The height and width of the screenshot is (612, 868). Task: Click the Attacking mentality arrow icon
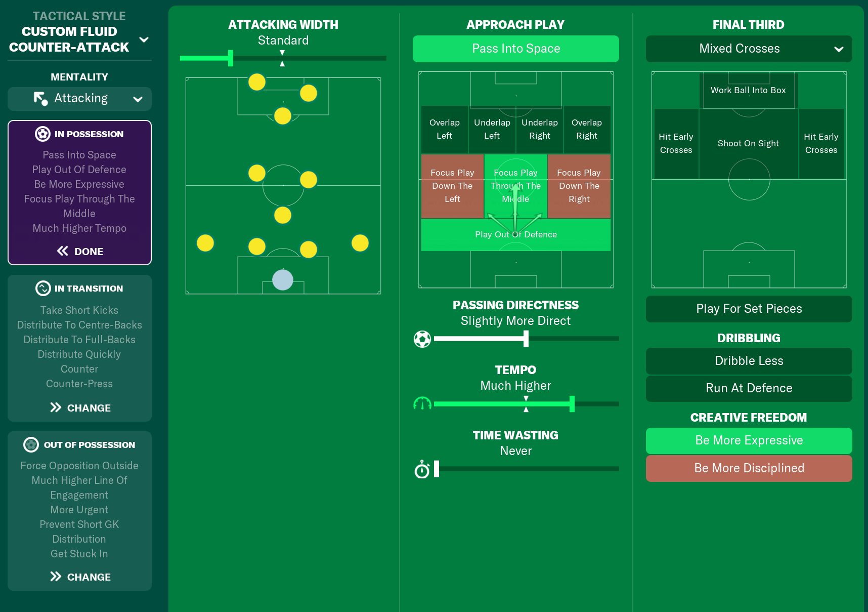40,98
